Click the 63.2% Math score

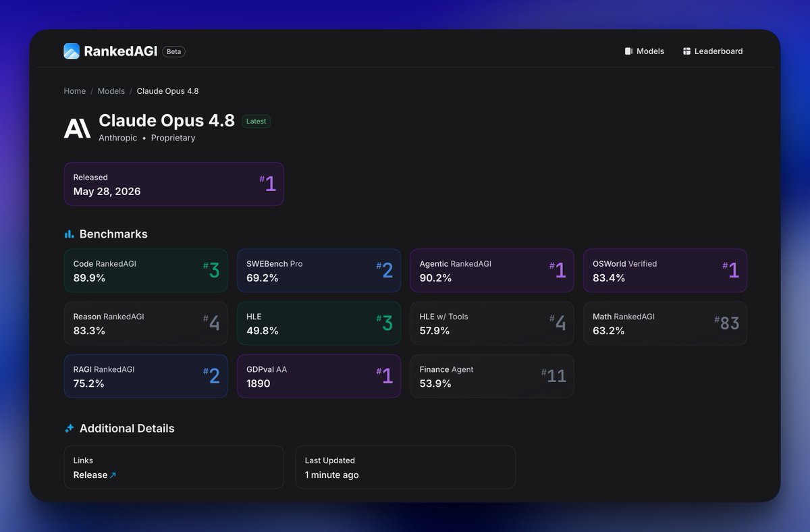[x=609, y=331]
